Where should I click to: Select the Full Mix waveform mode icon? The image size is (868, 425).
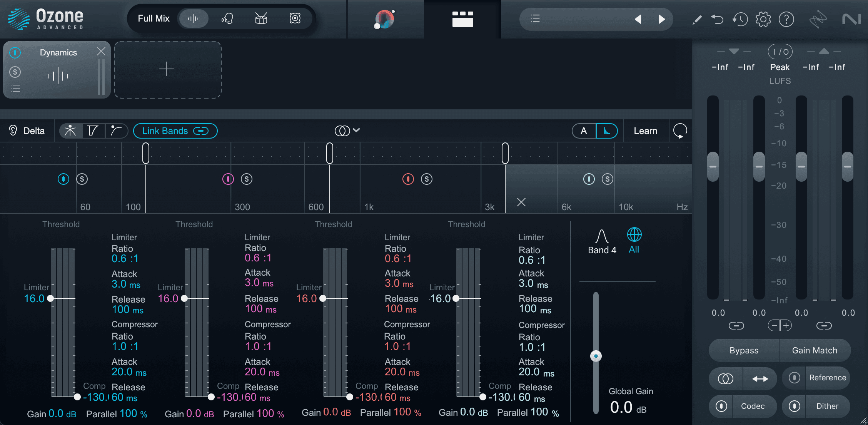pyautogui.click(x=193, y=18)
